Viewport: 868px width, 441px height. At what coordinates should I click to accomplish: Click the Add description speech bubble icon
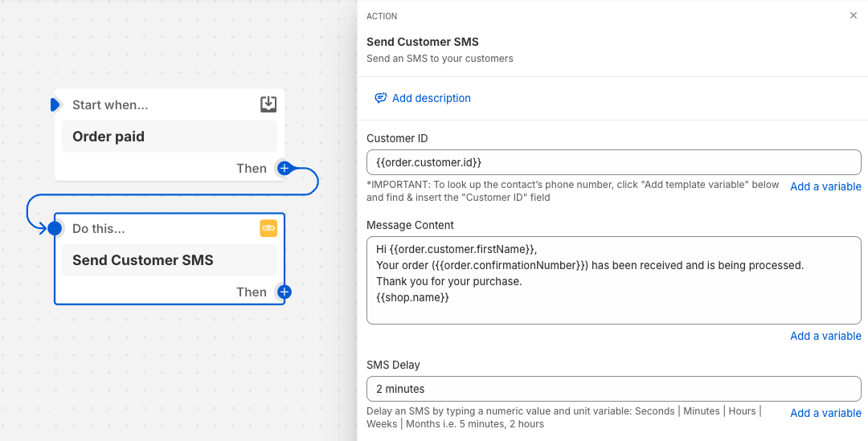(380, 98)
